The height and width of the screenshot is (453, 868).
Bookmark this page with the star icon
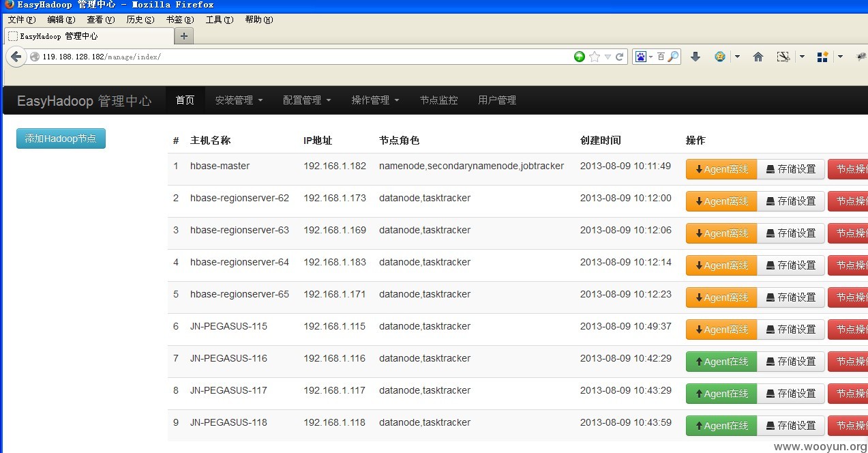[x=595, y=57]
